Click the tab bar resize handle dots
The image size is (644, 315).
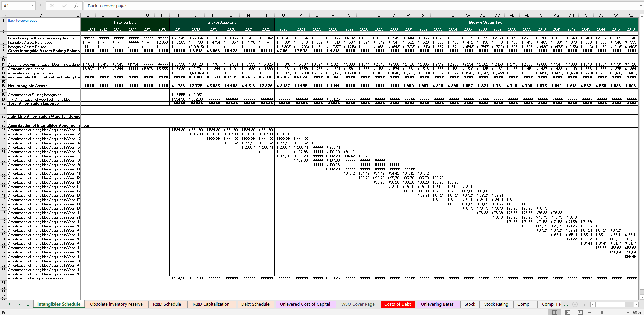click(585, 304)
